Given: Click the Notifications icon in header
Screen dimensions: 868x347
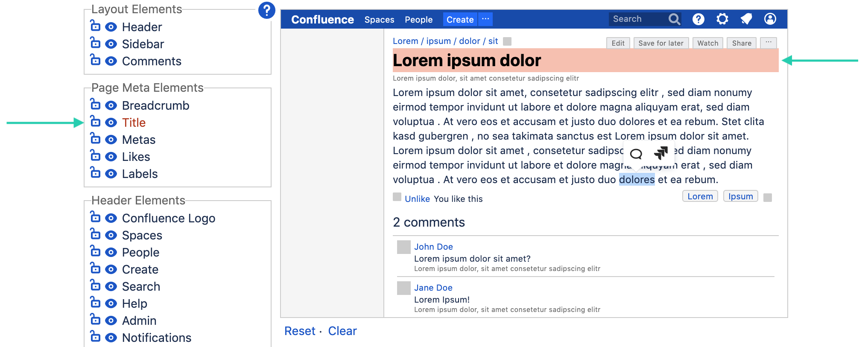Looking at the screenshot, I should click(746, 19).
